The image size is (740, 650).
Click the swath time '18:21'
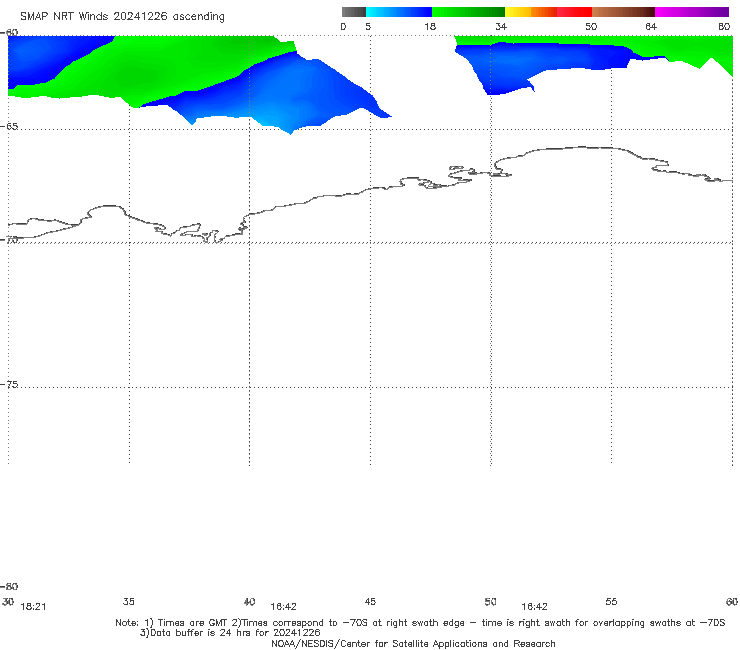pos(34,607)
